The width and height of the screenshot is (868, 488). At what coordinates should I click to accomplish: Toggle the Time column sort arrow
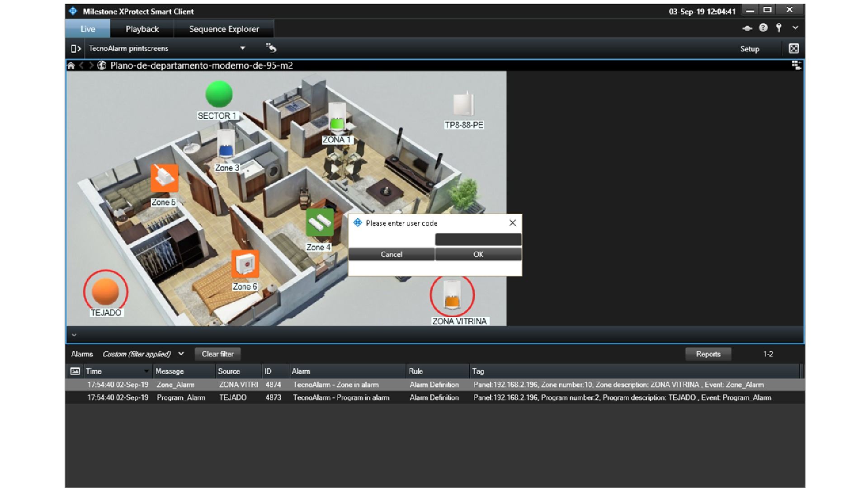(x=146, y=371)
